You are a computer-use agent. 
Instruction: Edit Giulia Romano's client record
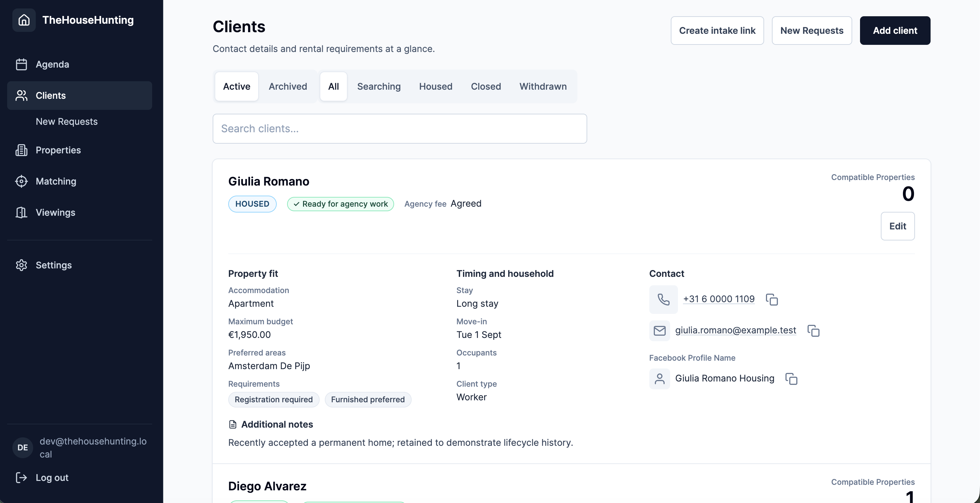pyautogui.click(x=898, y=226)
